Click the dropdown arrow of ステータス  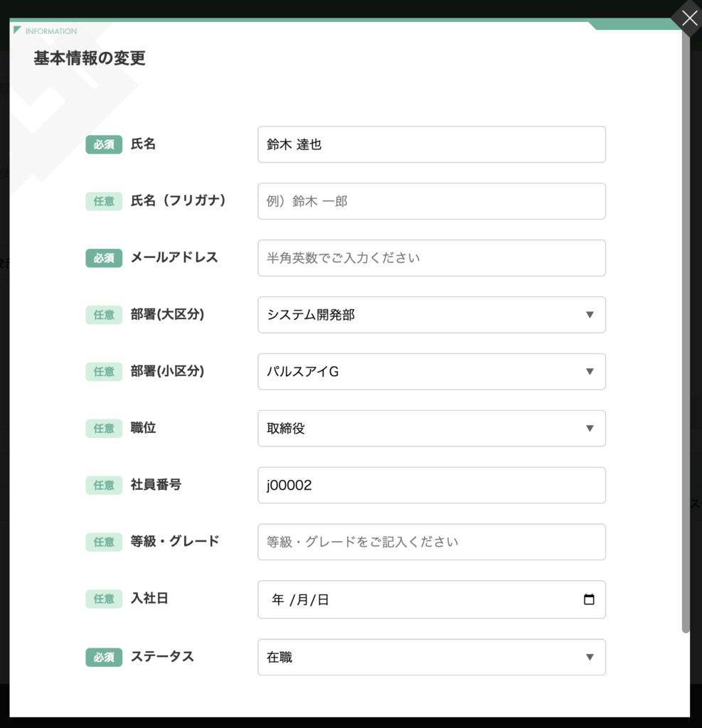[x=590, y=657]
